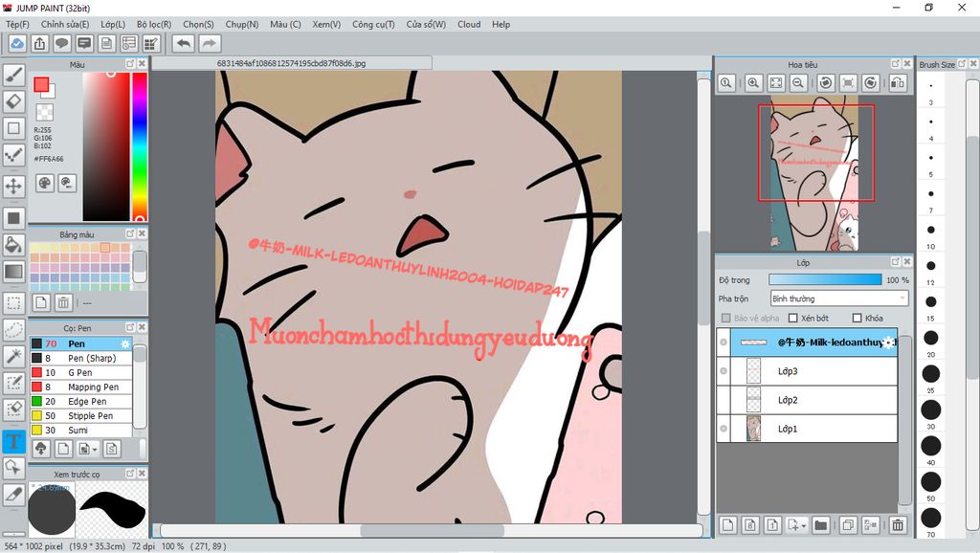Toggle the Bảo vệ alpha checkbox

point(725,318)
